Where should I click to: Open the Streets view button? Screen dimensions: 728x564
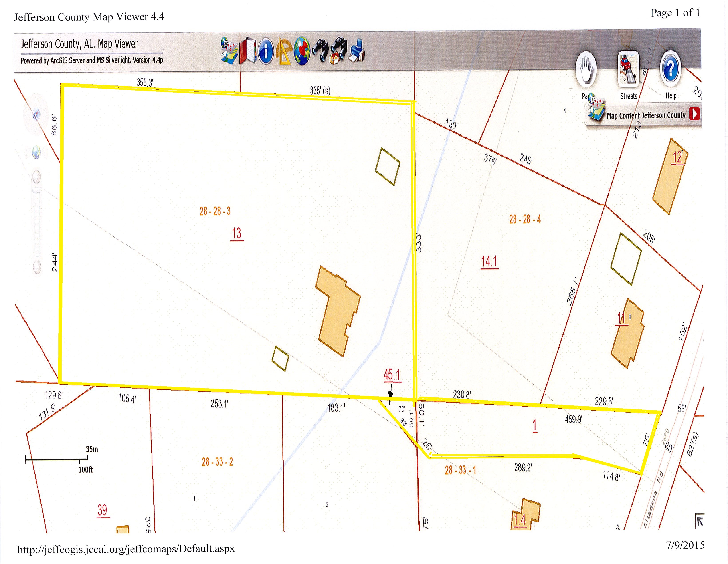tap(628, 69)
